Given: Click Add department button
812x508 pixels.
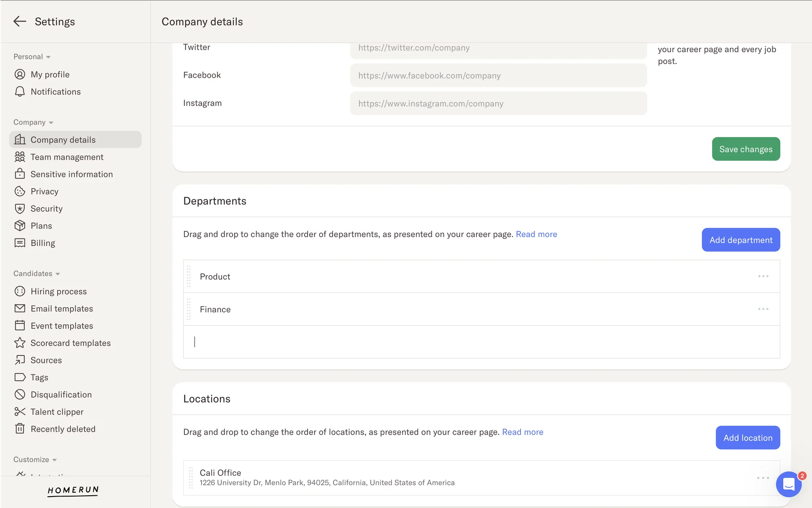Looking at the screenshot, I should 741,240.
